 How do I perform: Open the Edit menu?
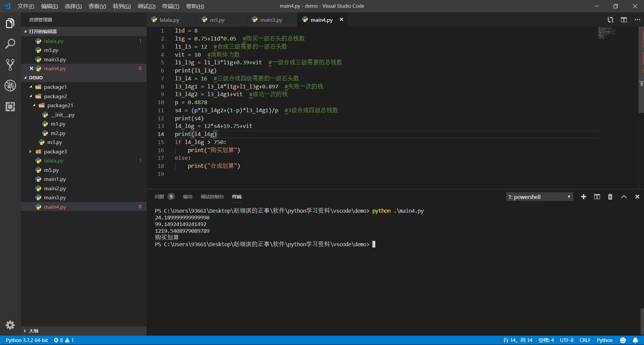(x=50, y=6)
